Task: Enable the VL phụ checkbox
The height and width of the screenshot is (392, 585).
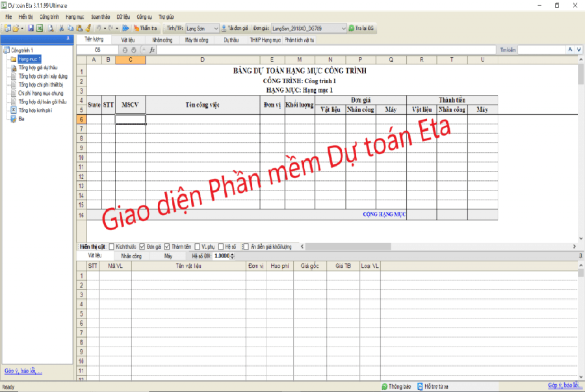Action: click(198, 247)
